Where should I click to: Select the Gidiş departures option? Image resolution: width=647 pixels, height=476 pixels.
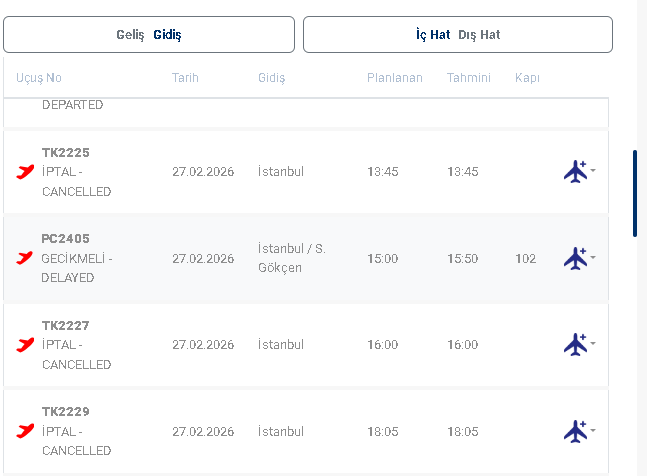(x=167, y=35)
